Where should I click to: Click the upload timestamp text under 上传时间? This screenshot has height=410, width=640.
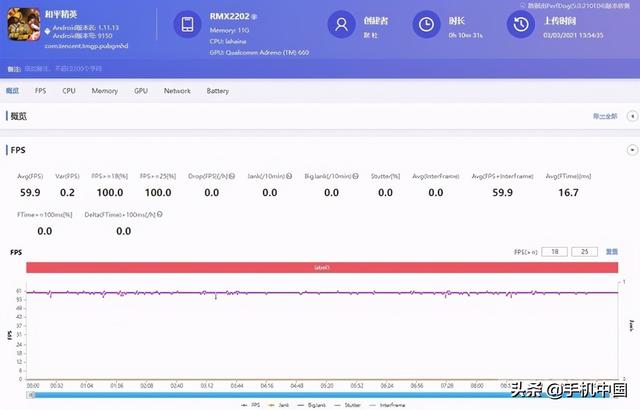573,35
